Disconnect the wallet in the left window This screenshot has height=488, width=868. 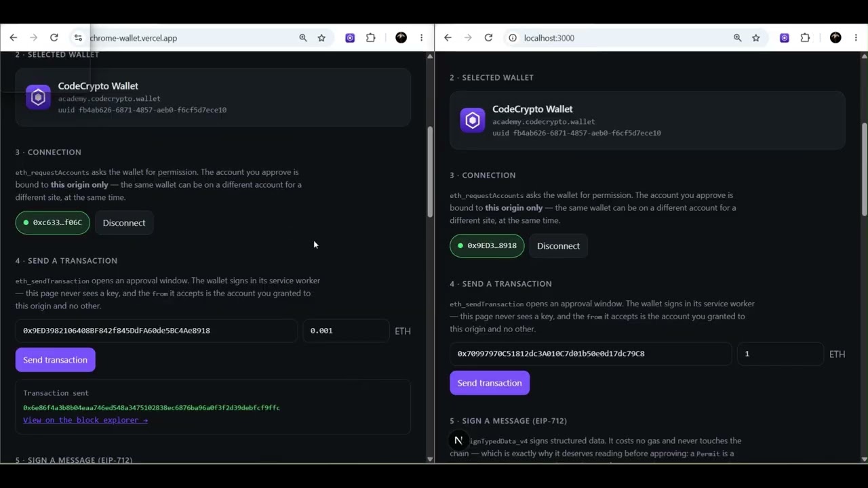coord(124,223)
